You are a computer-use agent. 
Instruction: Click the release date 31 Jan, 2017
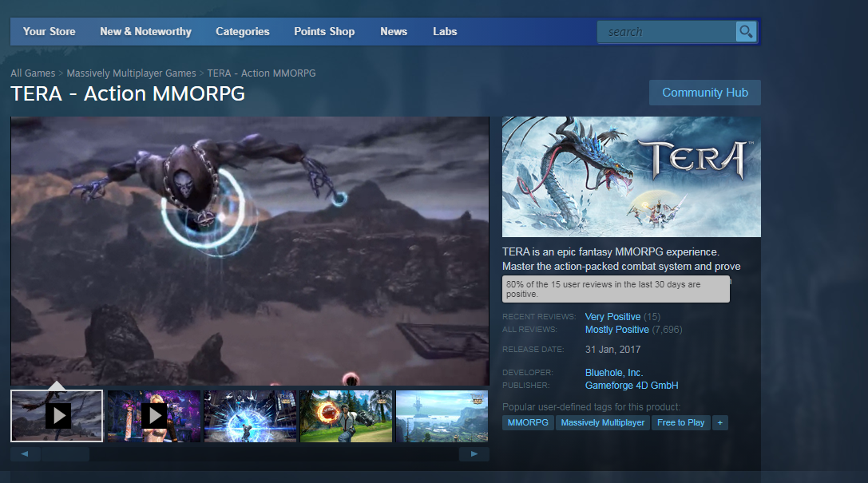(x=612, y=350)
